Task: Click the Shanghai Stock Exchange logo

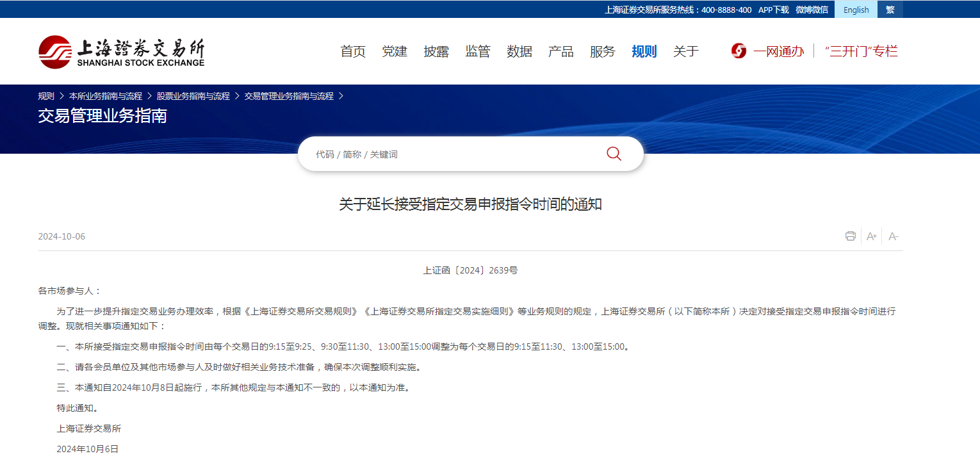Action: click(x=121, y=52)
